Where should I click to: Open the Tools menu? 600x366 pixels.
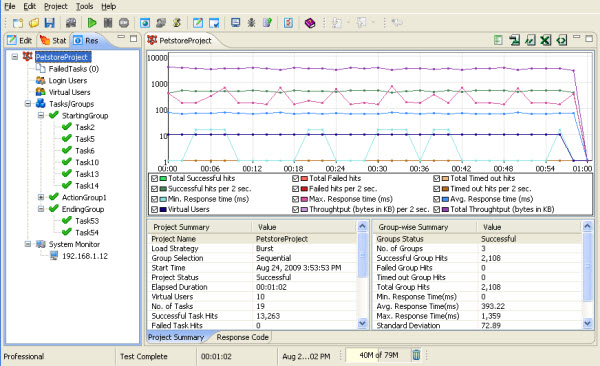click(x=84, y=7)
